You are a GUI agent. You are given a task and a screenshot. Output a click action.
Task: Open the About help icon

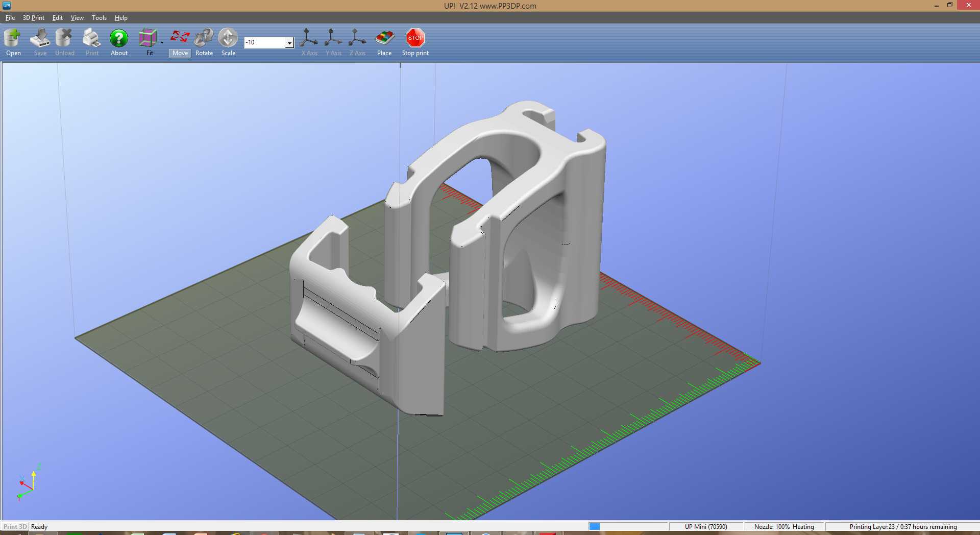click(x=119, y=42)
